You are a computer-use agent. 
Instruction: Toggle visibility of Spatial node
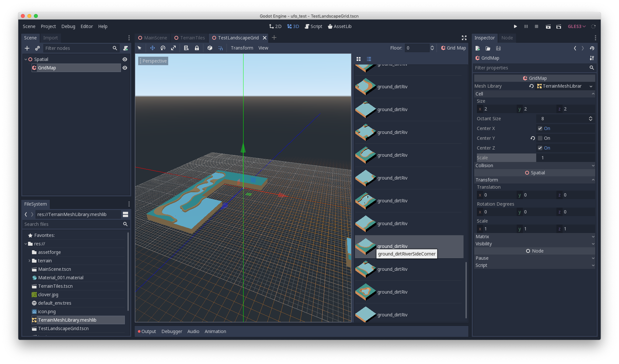point(125,59)
